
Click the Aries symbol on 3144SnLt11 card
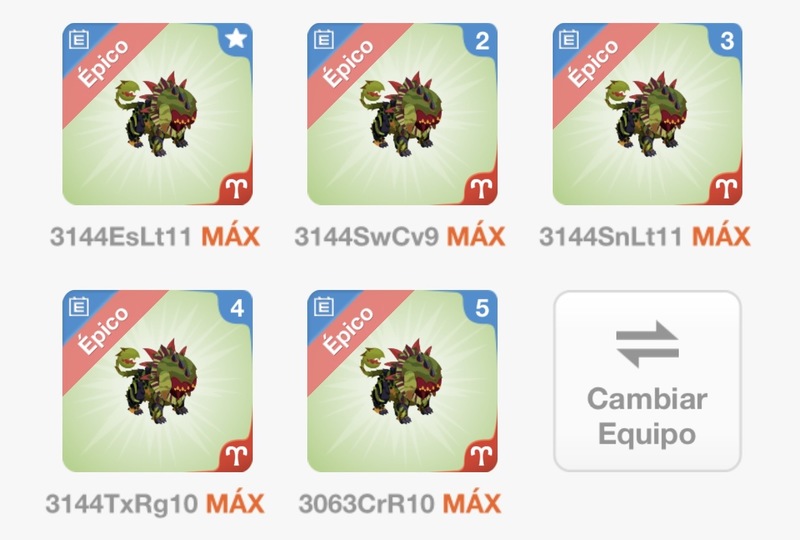pyautogui.click(x=726, y=189)
